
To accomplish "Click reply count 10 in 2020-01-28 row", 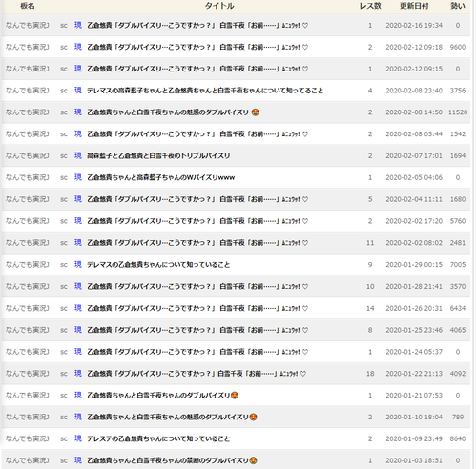I will click(x=370, y=286).
